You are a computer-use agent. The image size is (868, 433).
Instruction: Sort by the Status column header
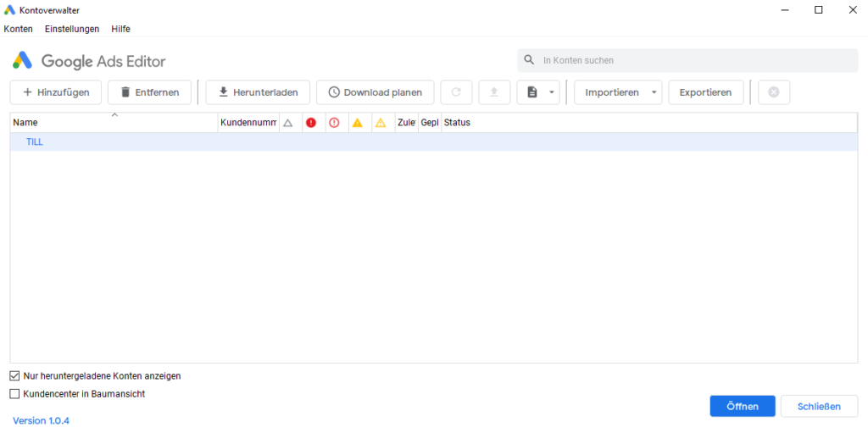649,123
